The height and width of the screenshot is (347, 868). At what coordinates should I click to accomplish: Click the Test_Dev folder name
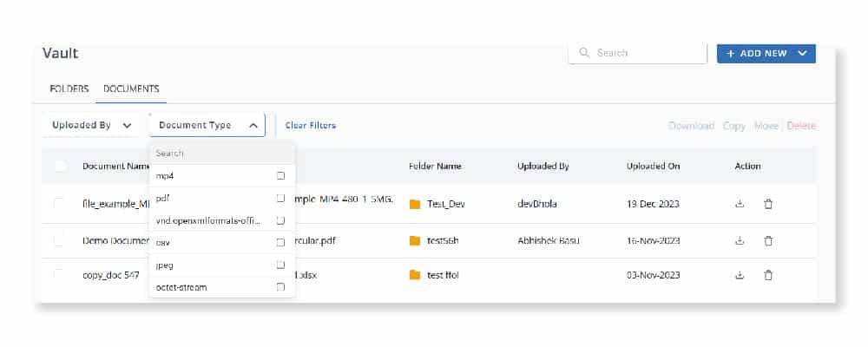445,204
